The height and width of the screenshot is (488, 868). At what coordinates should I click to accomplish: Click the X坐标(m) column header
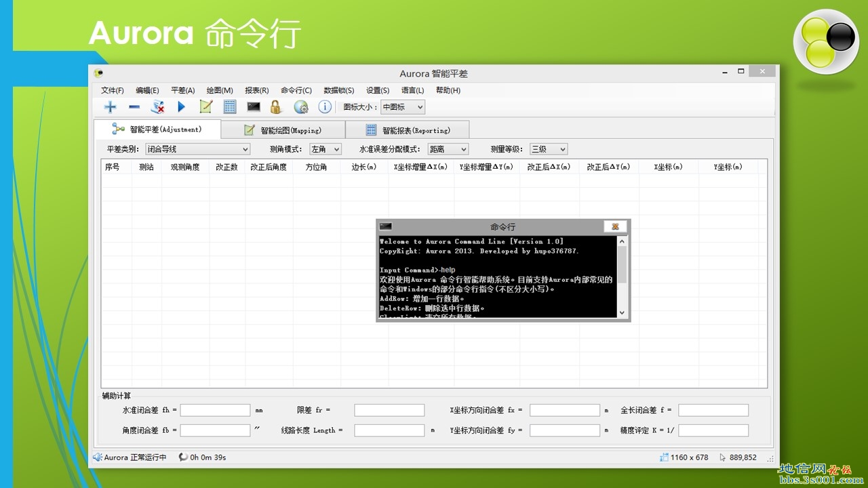pos(669,167)
